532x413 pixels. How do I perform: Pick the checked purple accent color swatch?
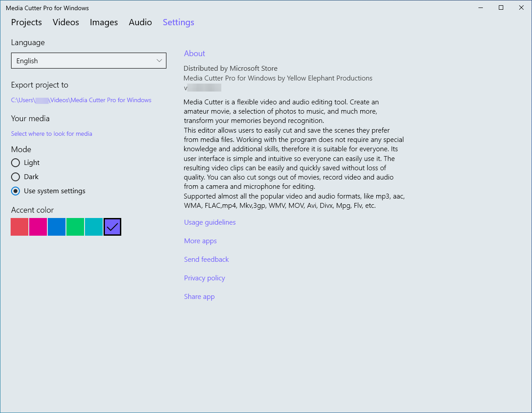112,227
